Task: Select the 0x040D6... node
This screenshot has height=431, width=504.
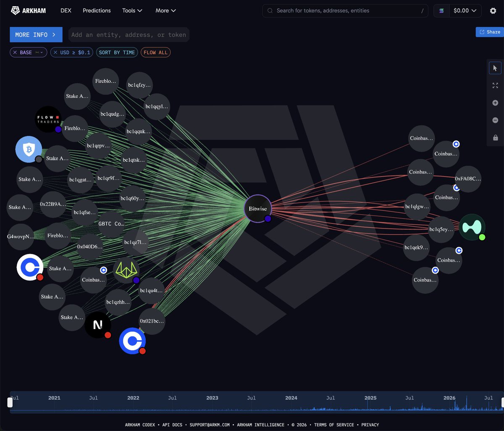Action: coord(90,247)
